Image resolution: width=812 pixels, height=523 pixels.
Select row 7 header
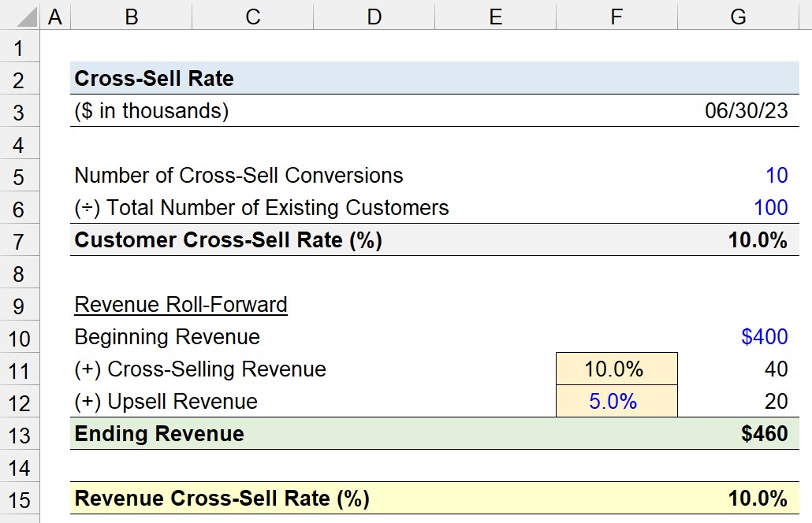[x=20, y=240]
